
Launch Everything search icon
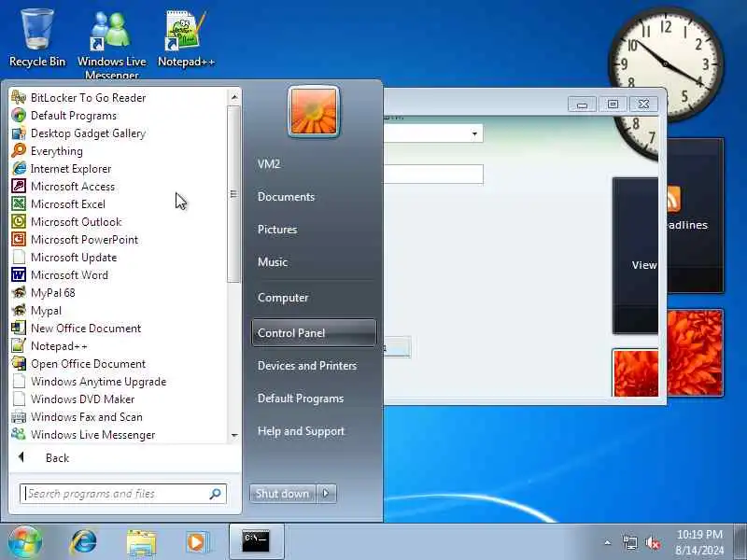coord(19,151)
